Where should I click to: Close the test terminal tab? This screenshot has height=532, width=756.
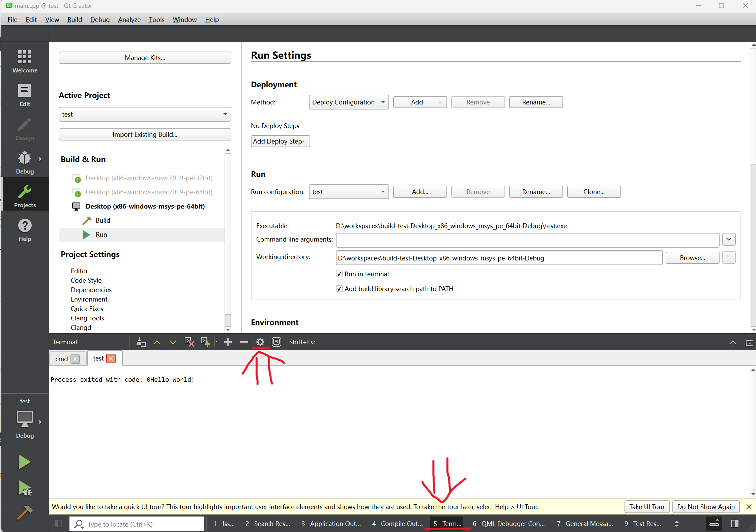111,358
